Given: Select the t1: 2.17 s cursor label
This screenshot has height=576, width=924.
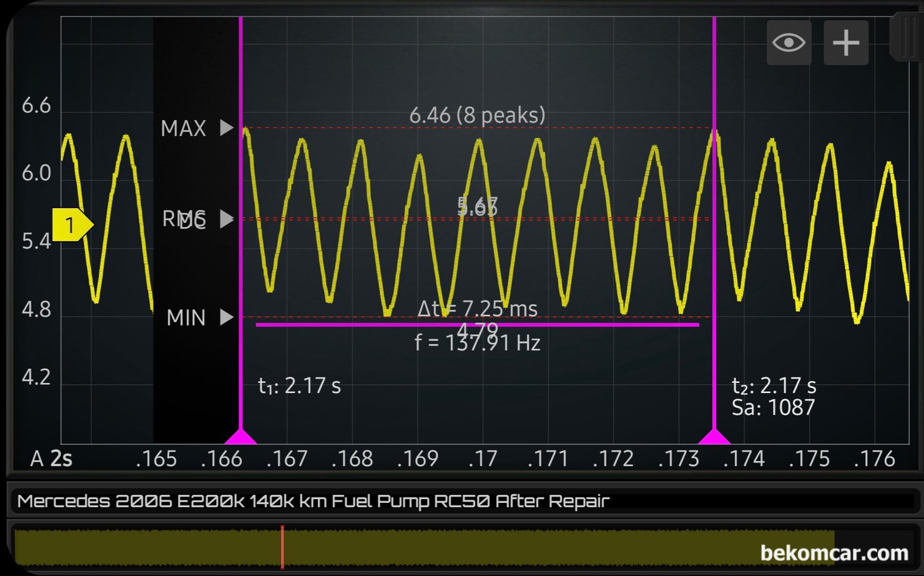Looking at the screenshot, I should (x=299, y=385).
